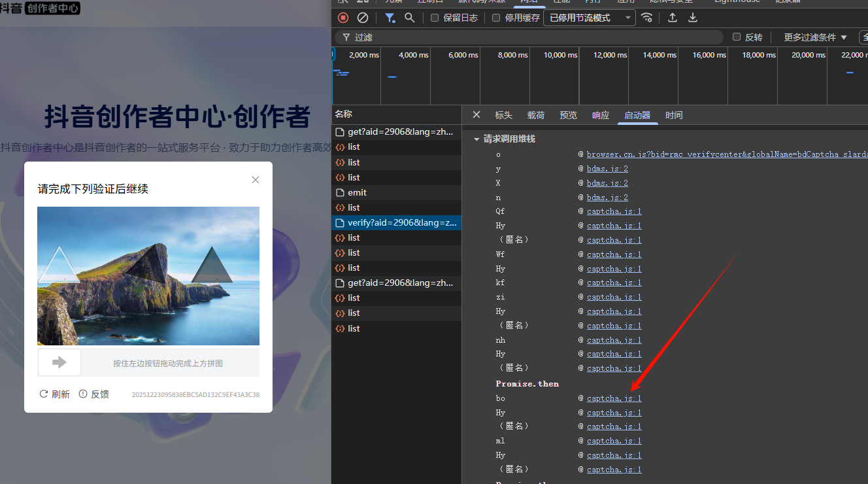Export the HAR file using the download arrow
Viewport: 868px width, 484px height.
tap(693, 18)
